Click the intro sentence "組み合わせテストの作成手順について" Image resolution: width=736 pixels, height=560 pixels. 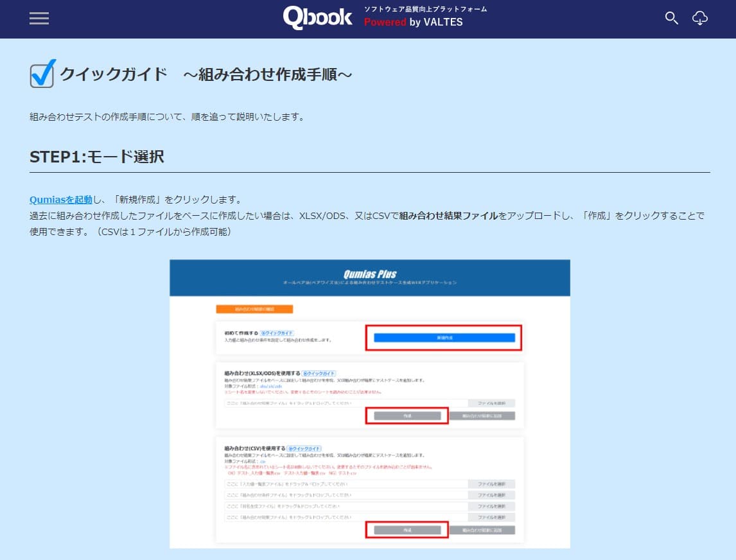point(107,116)
